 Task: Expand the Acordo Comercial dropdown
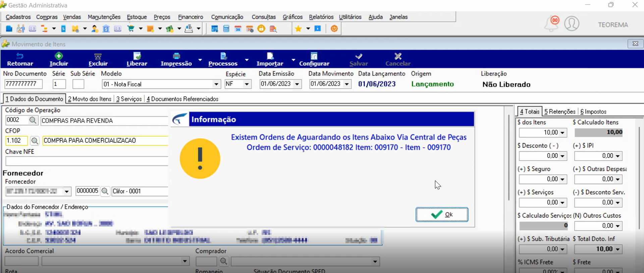tap(185, 261)
